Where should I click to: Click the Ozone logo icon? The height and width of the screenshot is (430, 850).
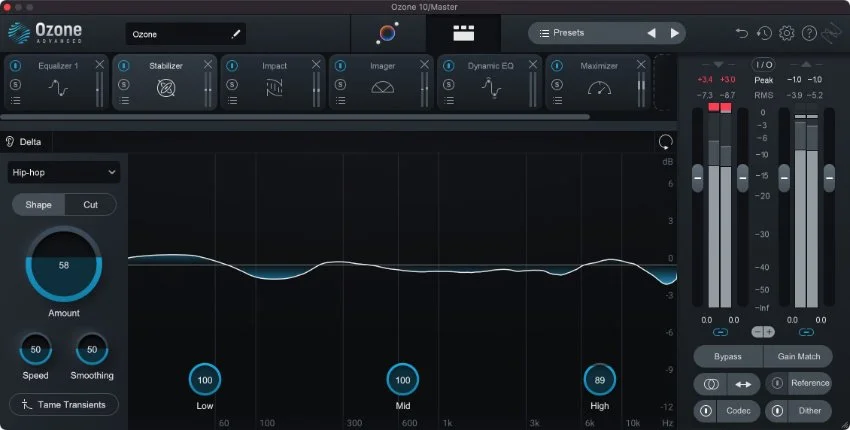coord(19,33)
